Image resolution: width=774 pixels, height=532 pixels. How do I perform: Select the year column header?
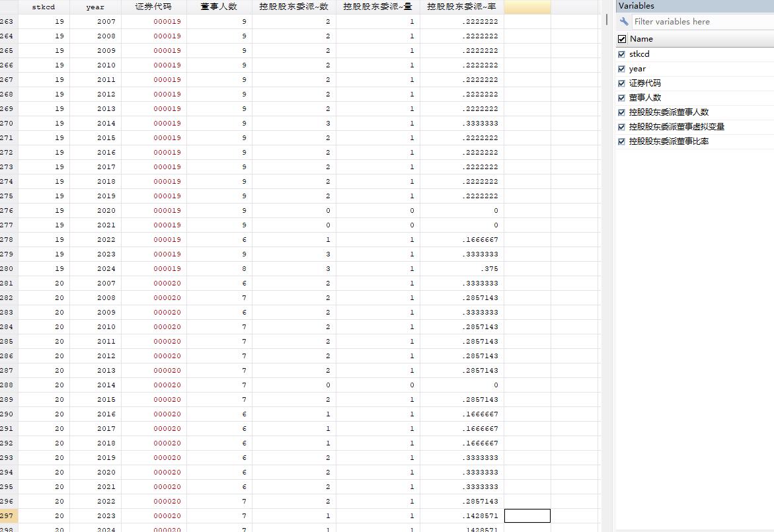95,7
